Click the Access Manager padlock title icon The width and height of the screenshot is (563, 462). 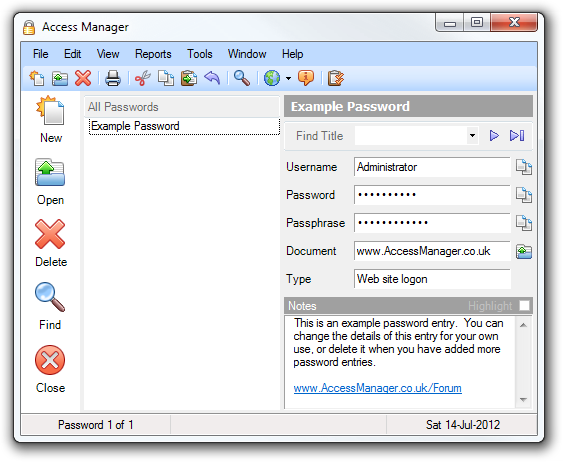[x=29, y=27]
